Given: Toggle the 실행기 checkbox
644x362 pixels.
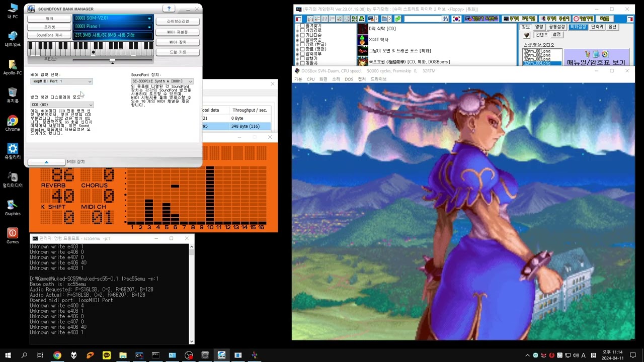Looking at the screenshot, I should tap(302, 58).
